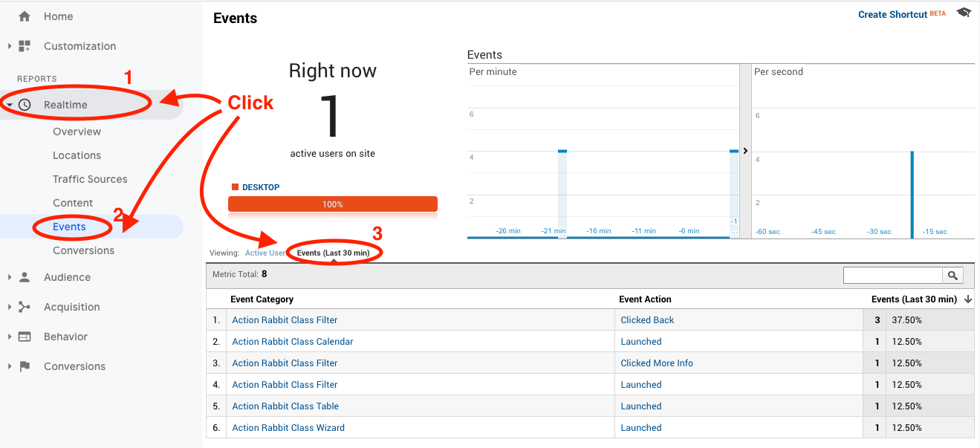The height and width of the screenshot is (448, 980).
Task: Click the Action Rabbit Class Calendar link
Action: tap(292, 341)
